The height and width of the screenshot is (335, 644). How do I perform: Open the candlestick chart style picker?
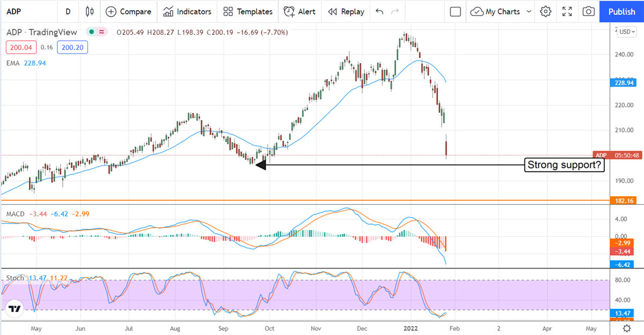tap(90, 11)
